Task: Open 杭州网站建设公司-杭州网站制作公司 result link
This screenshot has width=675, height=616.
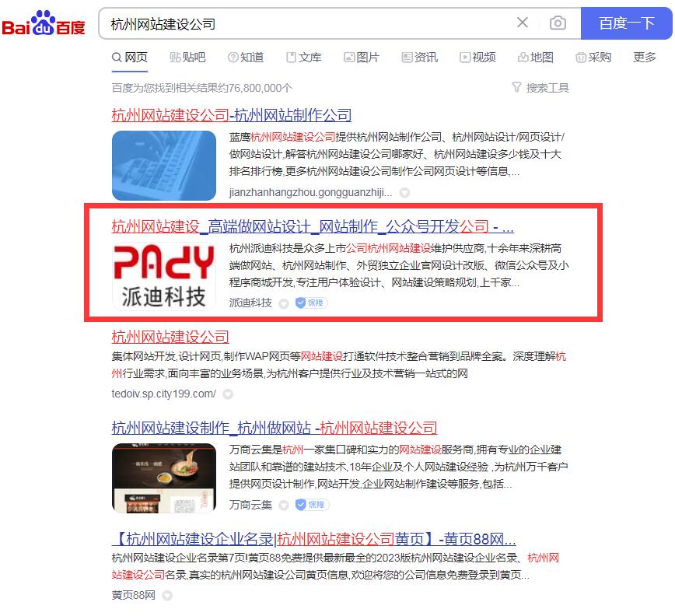Action: (x=232, y=115)
